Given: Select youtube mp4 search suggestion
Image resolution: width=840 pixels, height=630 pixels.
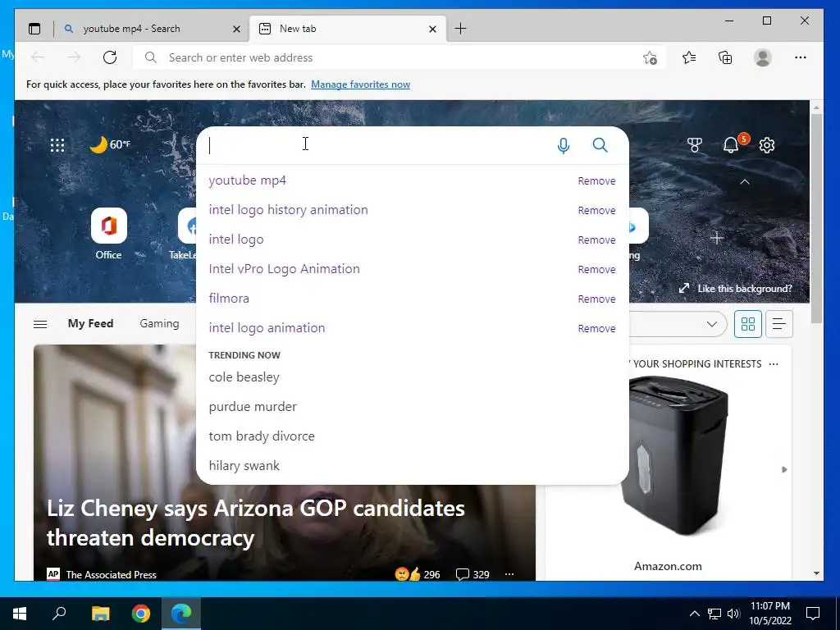Looking at the screenshot, I should point(248,180).
